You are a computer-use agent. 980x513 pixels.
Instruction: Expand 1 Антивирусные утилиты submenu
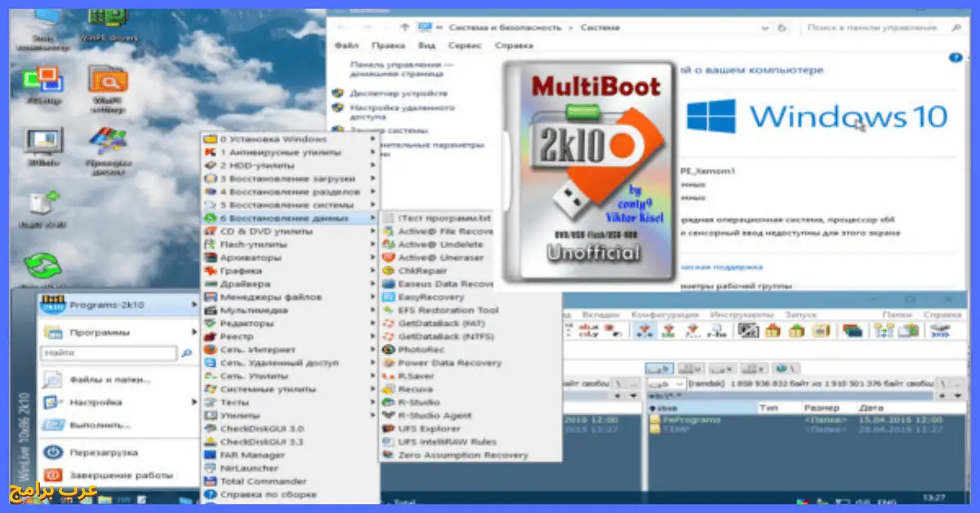coord(290,152)
